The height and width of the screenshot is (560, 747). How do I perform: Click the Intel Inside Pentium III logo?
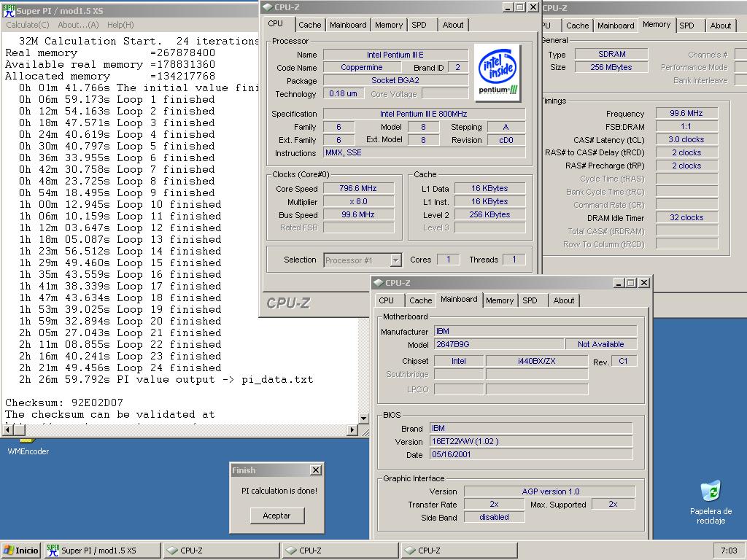point(498,72)
